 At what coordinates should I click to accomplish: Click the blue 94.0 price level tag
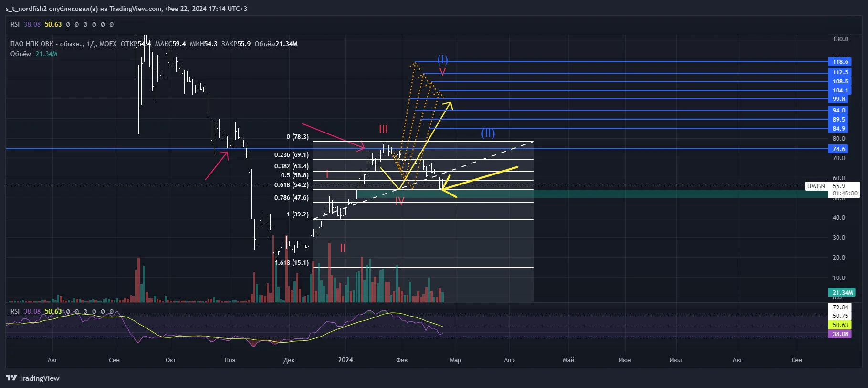[839, 111]
